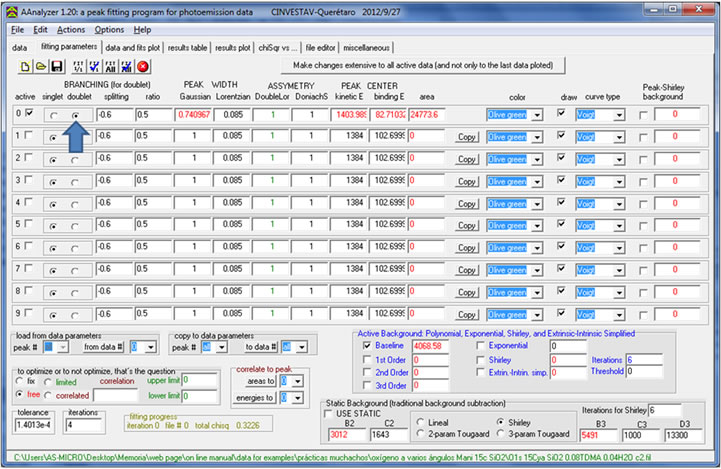Click the floppy disk save icon
721x469 pixels.
click(x=59, y=67)
